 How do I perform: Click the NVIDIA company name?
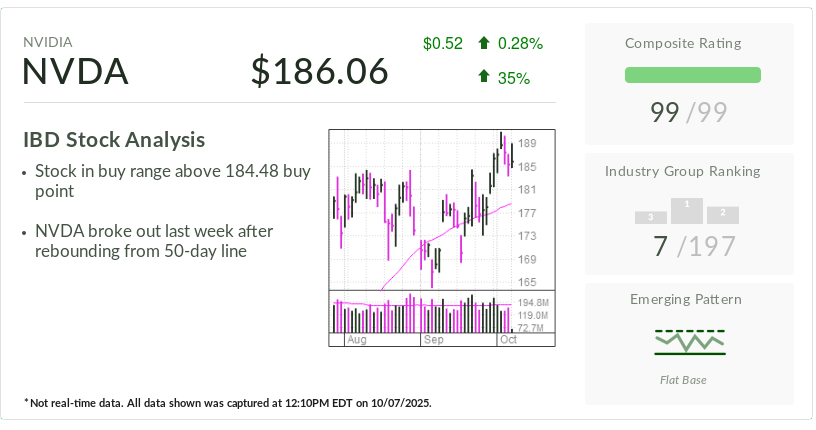(48, 42)
